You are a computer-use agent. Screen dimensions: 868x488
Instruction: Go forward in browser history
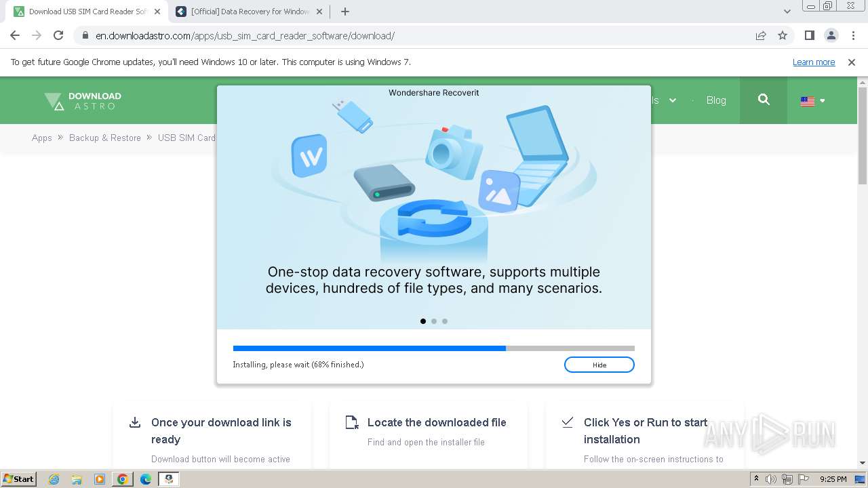click(x=37, y=35)
